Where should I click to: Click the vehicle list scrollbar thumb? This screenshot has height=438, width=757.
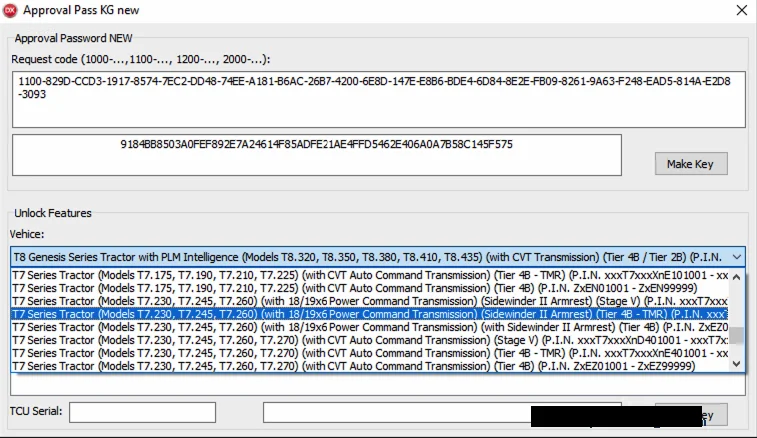(x=736, y=335)
